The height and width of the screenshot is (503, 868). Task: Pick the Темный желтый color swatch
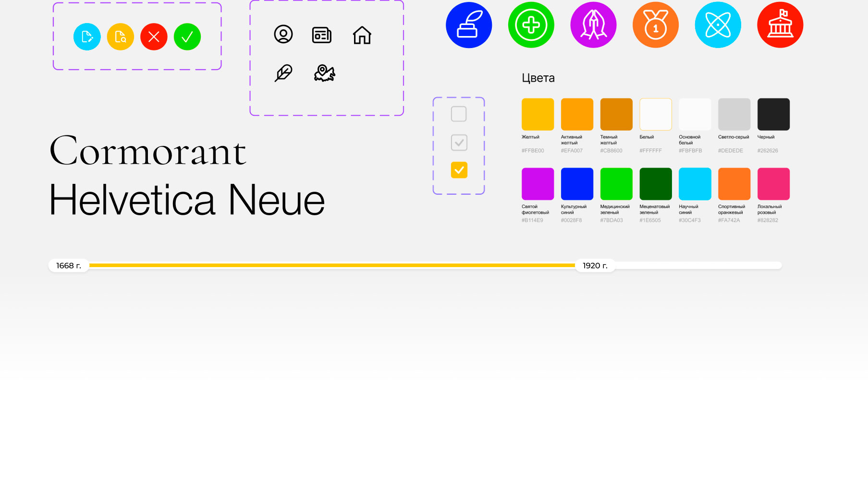point(616,114)
